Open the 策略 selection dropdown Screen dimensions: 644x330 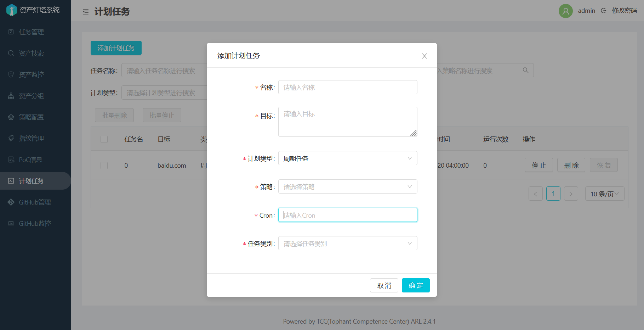coord(348,186)
